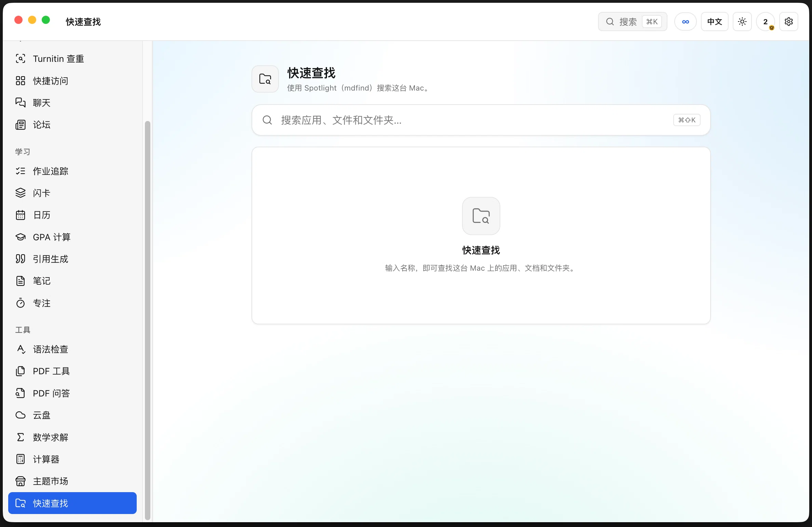Click the 工具 section label
This screenshot has width=812, height=527.
[23, 330]
